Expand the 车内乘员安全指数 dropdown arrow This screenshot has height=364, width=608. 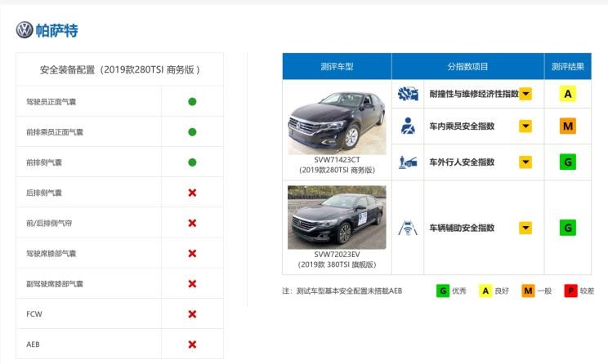[x=525, y=126]
